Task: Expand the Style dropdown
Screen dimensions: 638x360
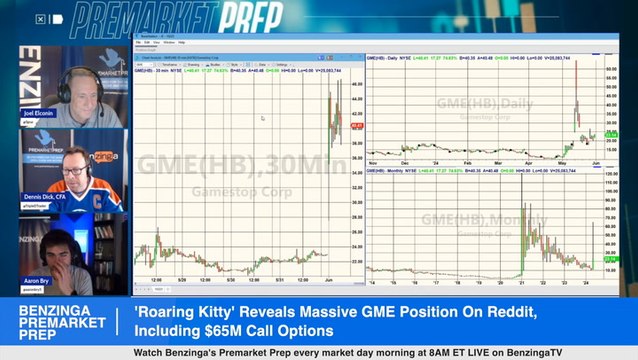Action: [x=235, y=65]
